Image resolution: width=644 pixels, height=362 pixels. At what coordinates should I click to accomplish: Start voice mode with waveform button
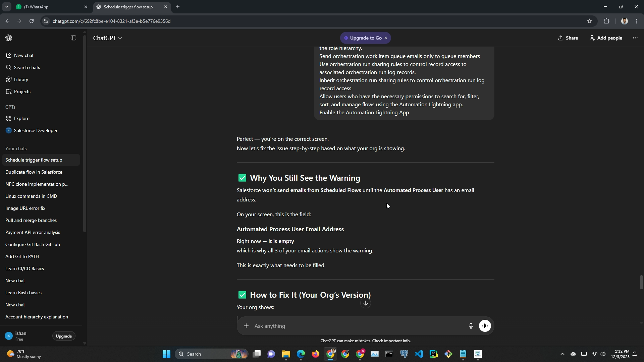coord(485,326)
